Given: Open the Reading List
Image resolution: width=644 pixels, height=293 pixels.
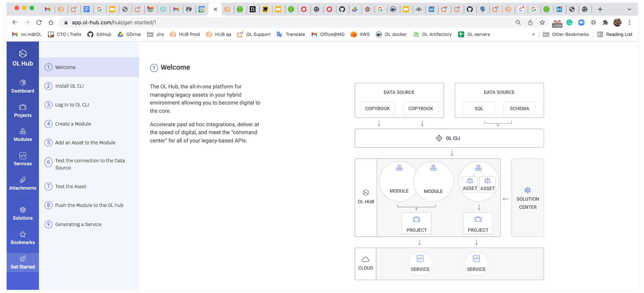Looking at the screenshot, I should (614, 34).
